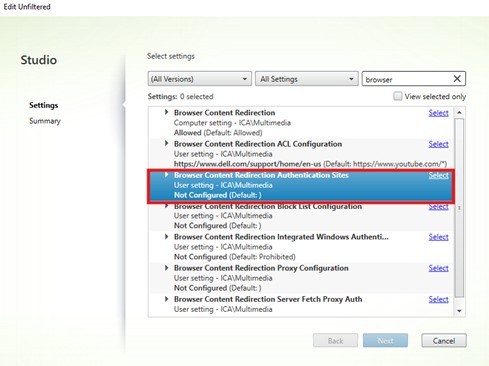Click Browser Content Redirection Server Fetch title

pos(268,299)
